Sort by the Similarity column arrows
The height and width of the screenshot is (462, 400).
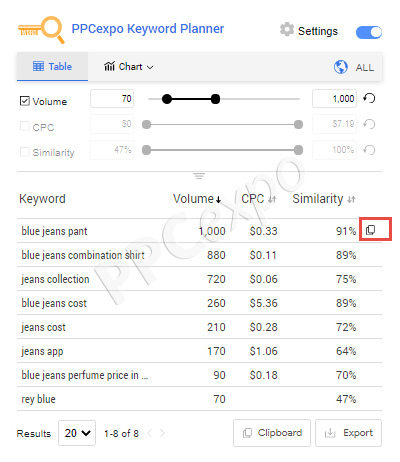coord(351,199)
